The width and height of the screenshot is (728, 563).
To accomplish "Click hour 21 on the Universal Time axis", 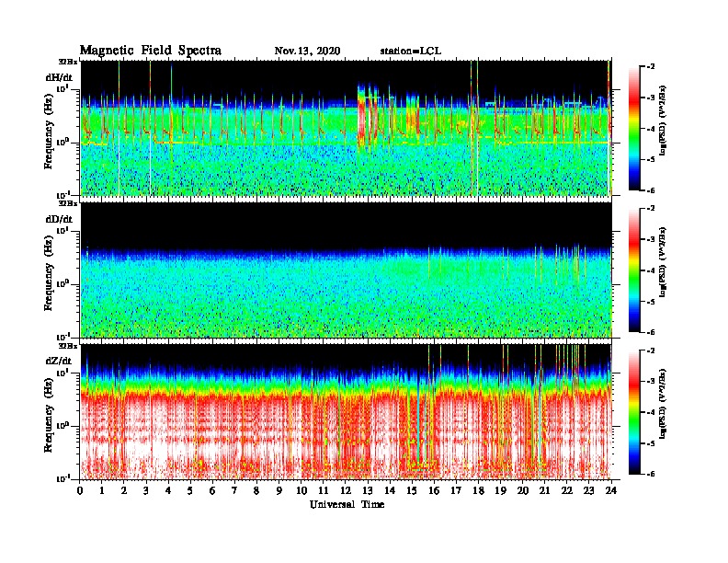I will [544, 491].
